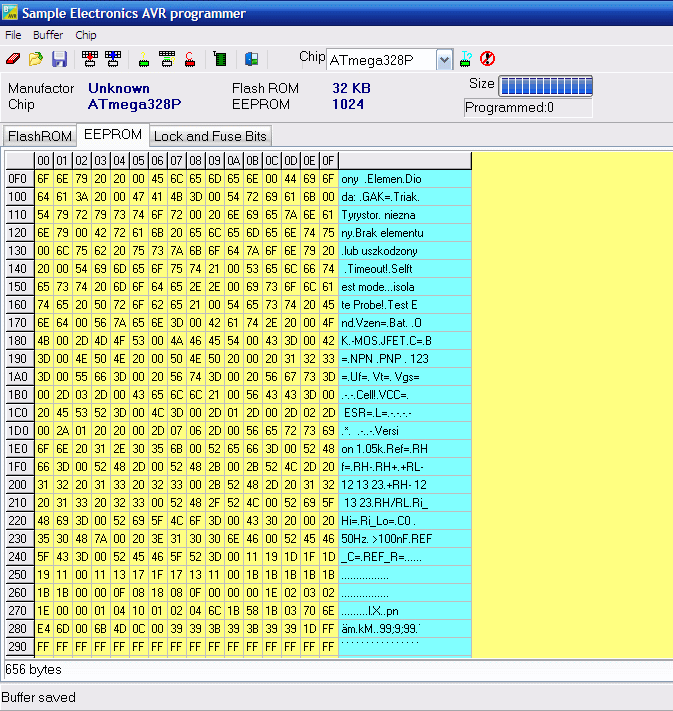Click the 1E0 row address header
The image size is (673, 711).
point(18,449)
